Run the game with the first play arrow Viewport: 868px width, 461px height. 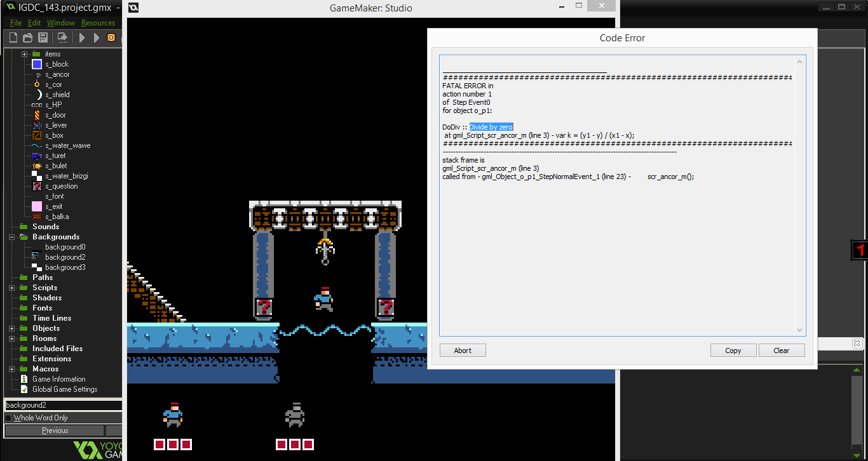click(82, 37)
